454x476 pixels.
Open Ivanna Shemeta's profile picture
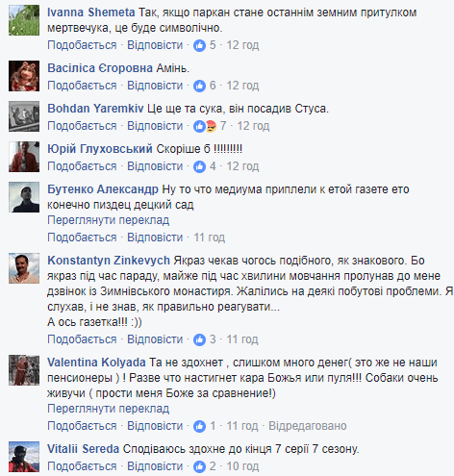pyautogui.click(x=24, y=20)
